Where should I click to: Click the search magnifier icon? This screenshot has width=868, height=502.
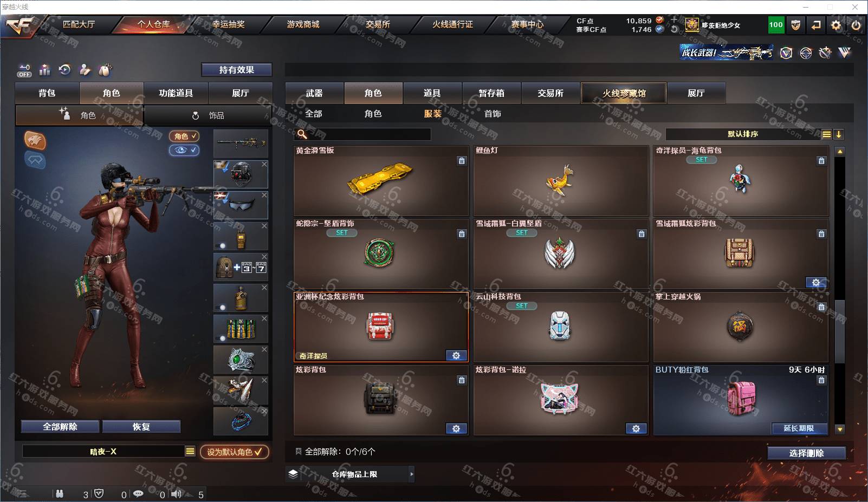pyautogui.click(x=302, y=134)
